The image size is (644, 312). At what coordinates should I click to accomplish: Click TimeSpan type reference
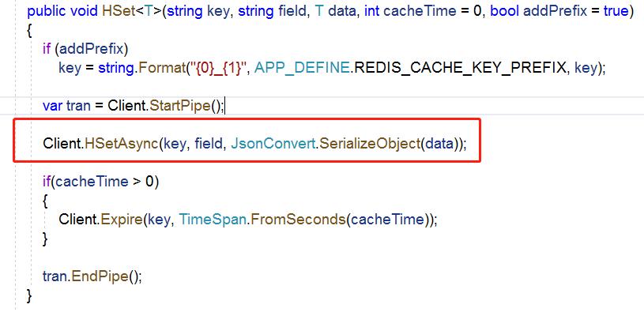tap(213, 220)
